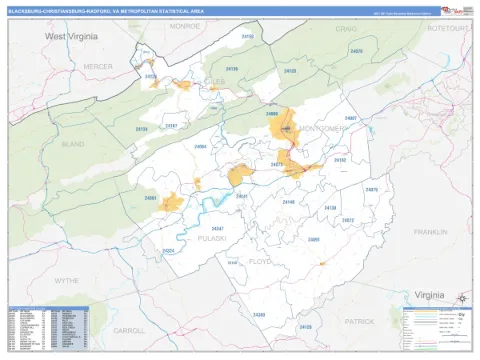Select ZIP code label 24162
This screenshot has width=480, height=360.
[x=340, y=160]
